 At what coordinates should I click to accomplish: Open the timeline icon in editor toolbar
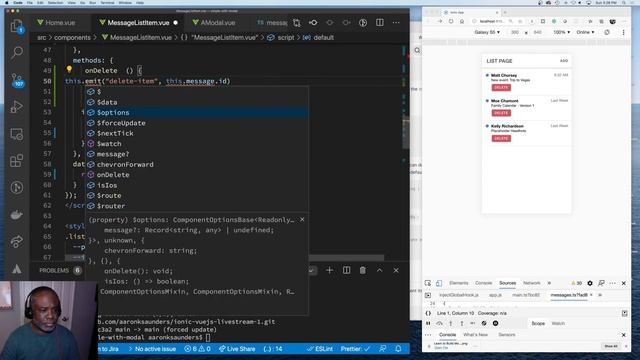click(363, 23)
